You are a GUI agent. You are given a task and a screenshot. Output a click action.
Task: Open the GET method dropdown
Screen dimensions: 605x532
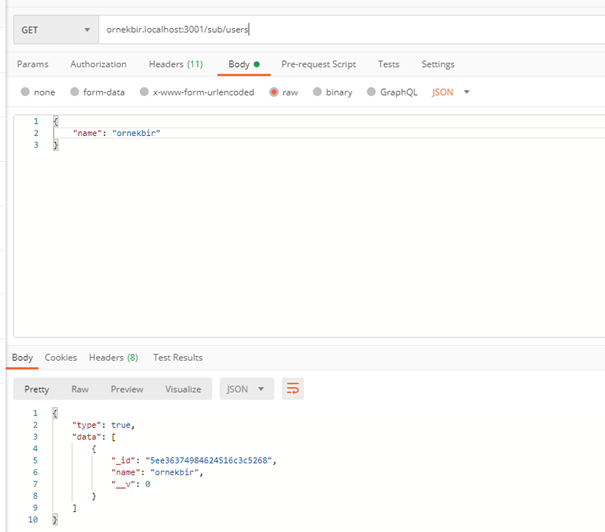pos(55,30)
